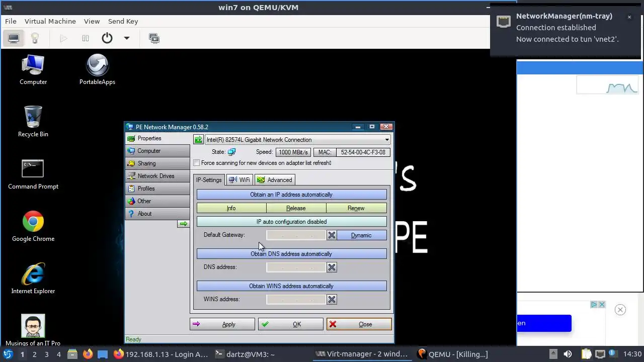This screenshot has height=362, width=644.
Task: Switch to QEMU [Killing...] taskbar window
Action: pyautogui.click(x=453, y=354)
